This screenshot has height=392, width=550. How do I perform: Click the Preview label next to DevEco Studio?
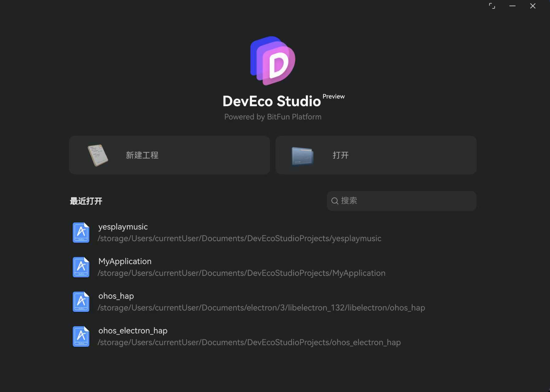(333, 96)
